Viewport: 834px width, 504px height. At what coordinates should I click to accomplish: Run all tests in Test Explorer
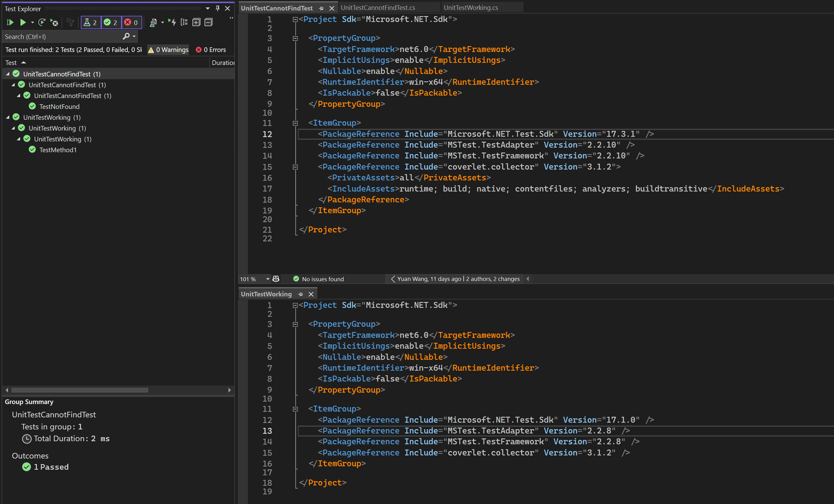10,22
